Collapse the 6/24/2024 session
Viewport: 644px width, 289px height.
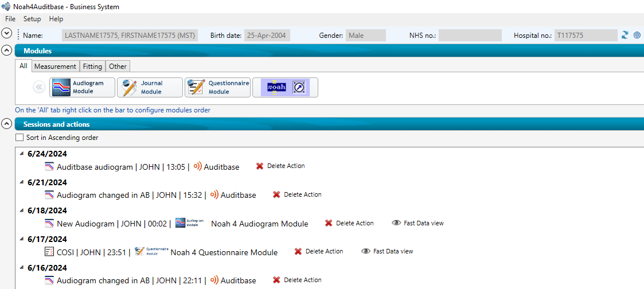pyautogui.click(x=21, y=154)
